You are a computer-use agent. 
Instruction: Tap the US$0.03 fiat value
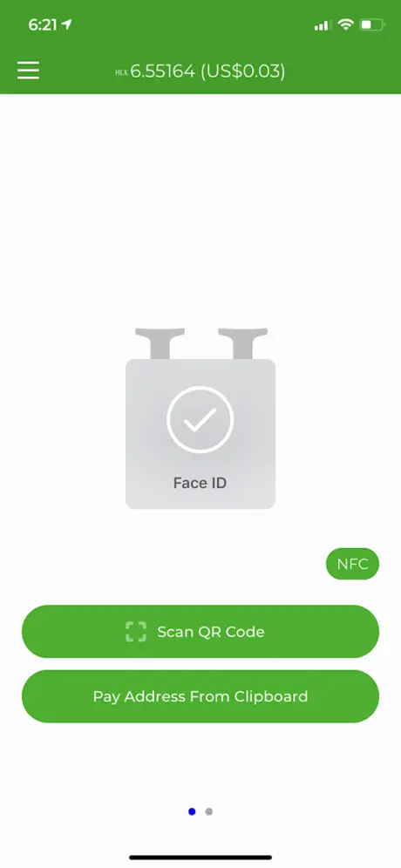point(242,71)
